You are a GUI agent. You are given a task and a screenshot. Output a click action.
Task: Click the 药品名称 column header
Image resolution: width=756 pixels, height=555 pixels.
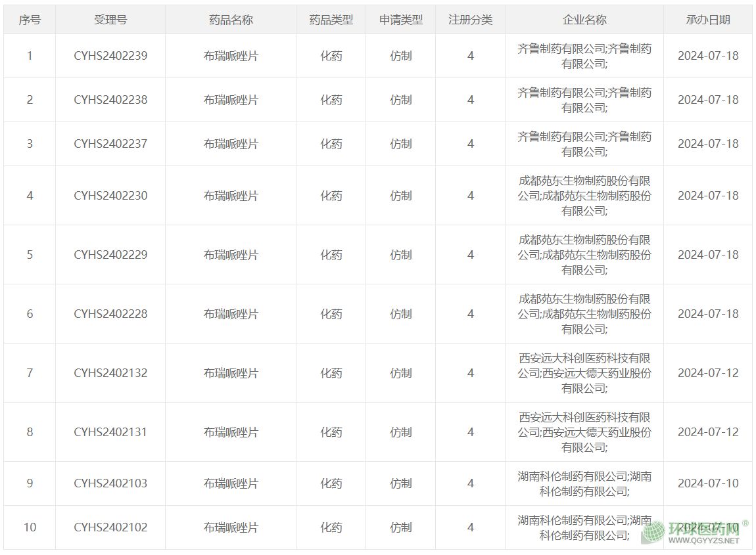pos(231,20)
